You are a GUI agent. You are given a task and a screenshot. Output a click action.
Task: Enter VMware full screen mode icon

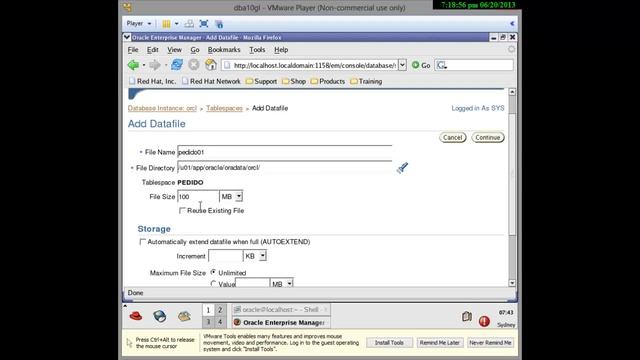point(204,24)
